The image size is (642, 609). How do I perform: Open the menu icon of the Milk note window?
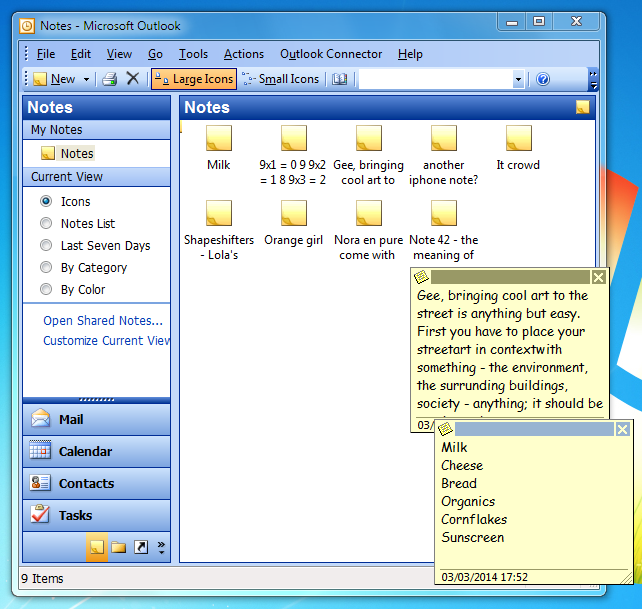pyautogui.click(x=445, y=429)
